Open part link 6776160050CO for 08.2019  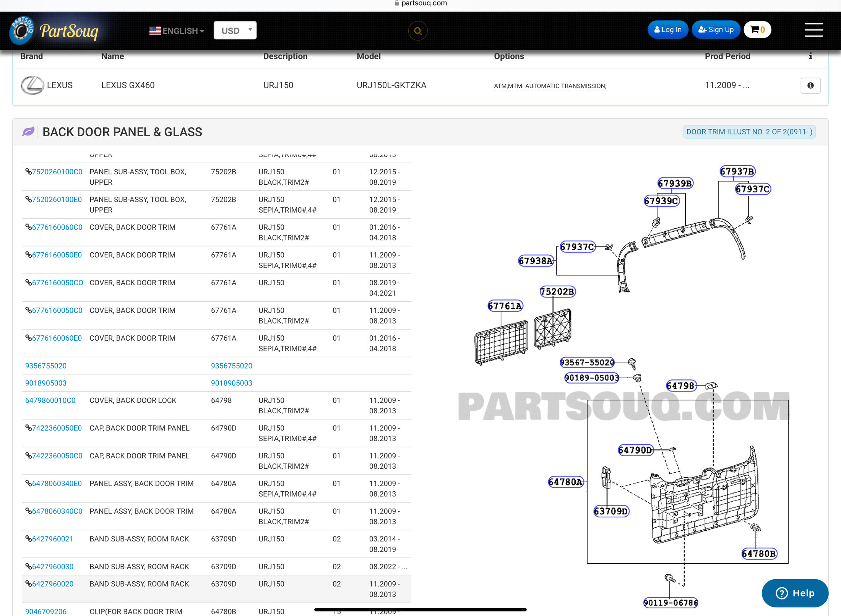57,283
